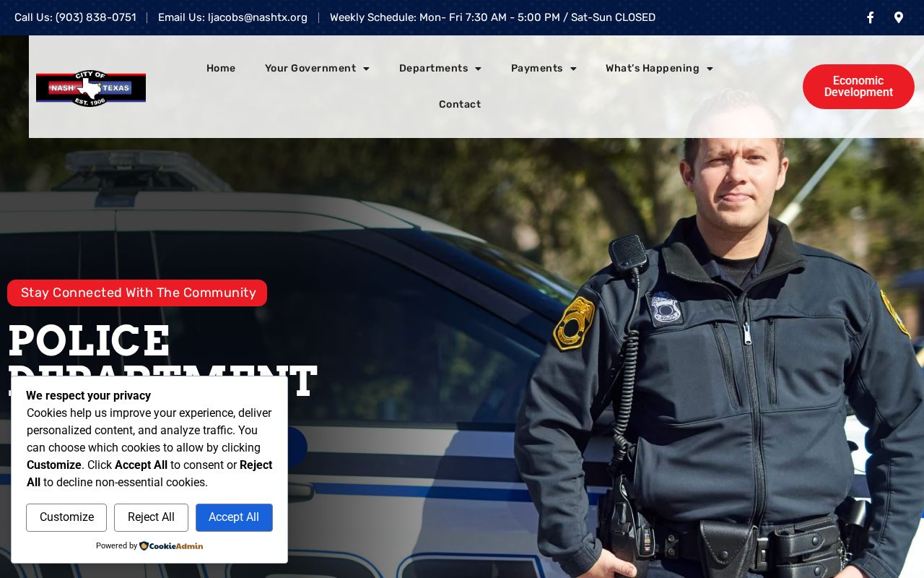
Task: Open the Customize cookies button
Action: (x=66, y=517)
